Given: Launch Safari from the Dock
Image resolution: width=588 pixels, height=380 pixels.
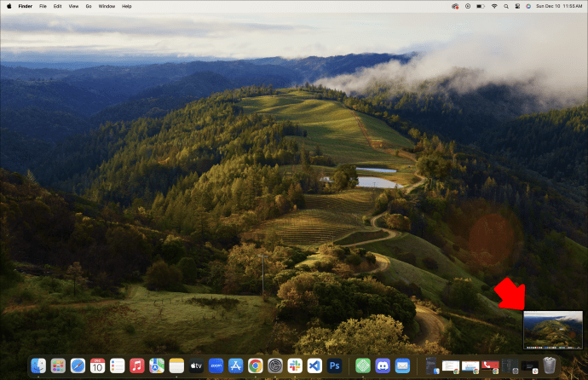Looking at the screenshot, I should pyautogui.click(x=78, y=366).
